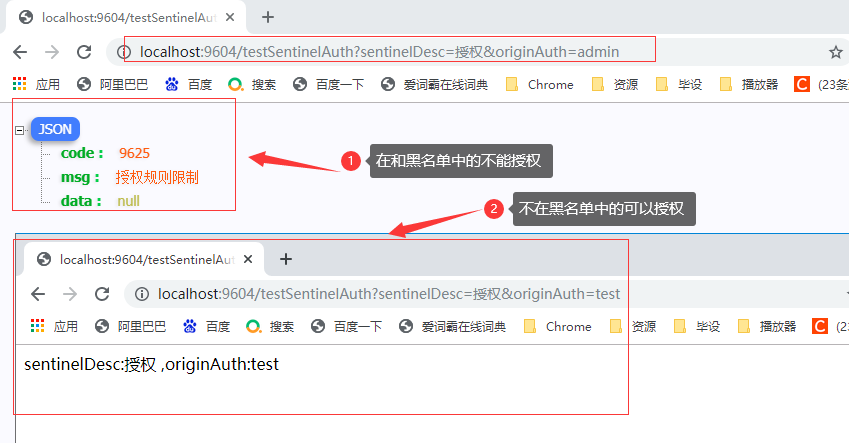Viewport: 849px width, 443px height.
Task: Click the back arrow in top browser
Action: tap(20, 52)
